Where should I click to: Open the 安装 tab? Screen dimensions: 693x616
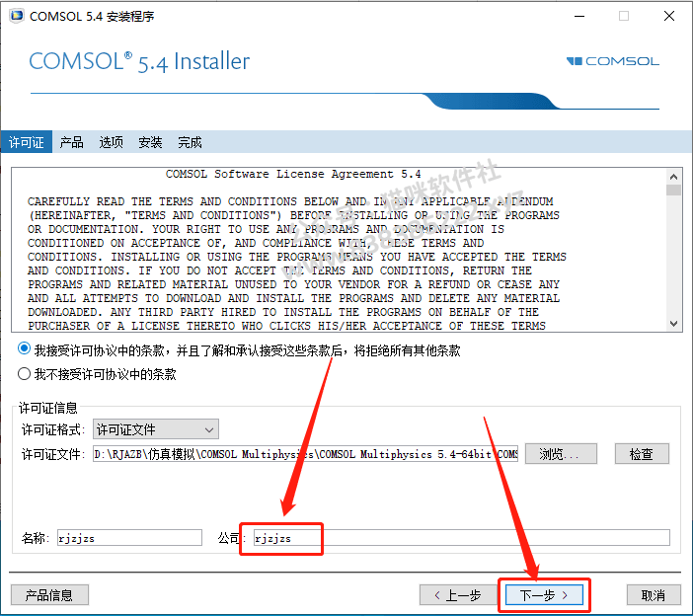point(150,142)
